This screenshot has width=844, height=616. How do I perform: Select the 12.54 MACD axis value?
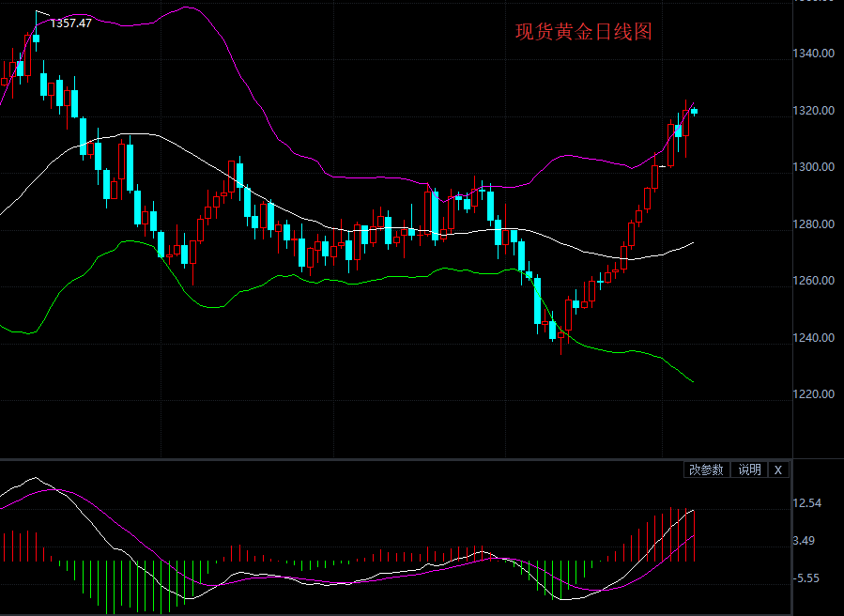tap(807, 503)
